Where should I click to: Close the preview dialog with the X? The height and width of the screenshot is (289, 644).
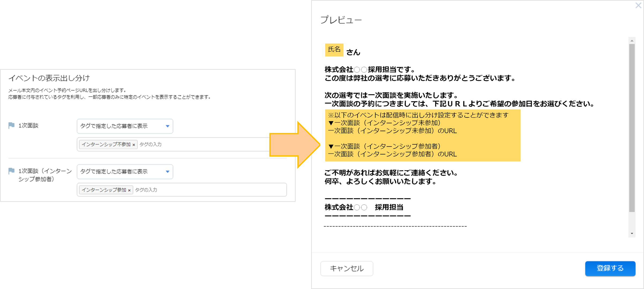click(638, 5)
